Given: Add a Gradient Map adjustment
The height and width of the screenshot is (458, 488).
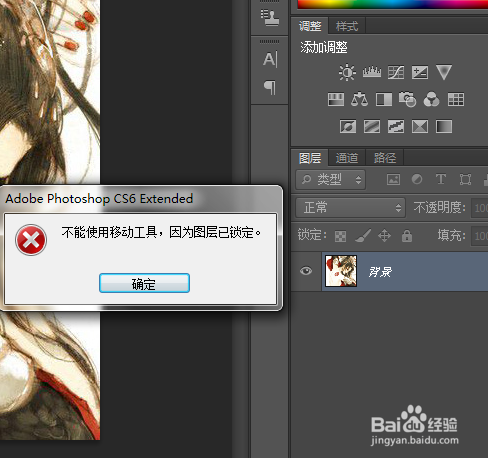Looking at the screenshot, I should [x=444, y=127].
